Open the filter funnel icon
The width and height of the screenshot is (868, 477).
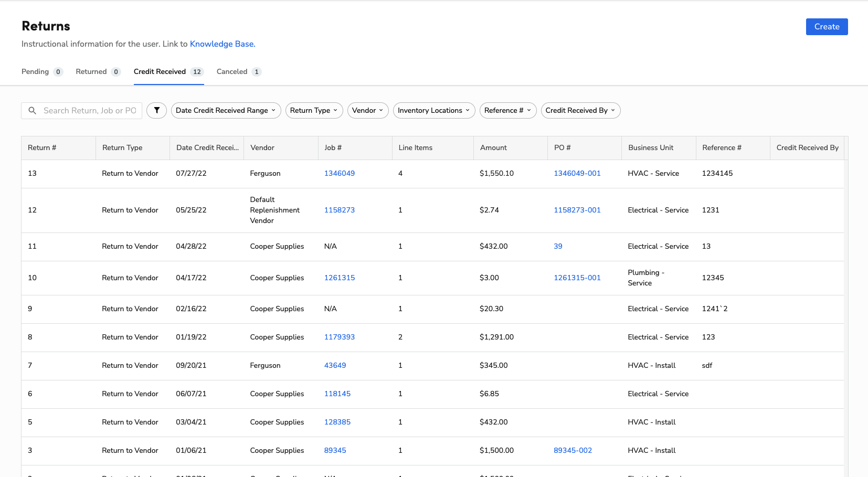(156, 110)
